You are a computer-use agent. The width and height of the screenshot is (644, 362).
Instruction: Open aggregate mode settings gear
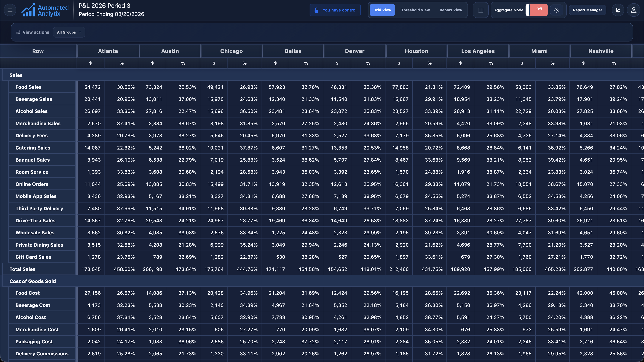[x=556, y=10]
